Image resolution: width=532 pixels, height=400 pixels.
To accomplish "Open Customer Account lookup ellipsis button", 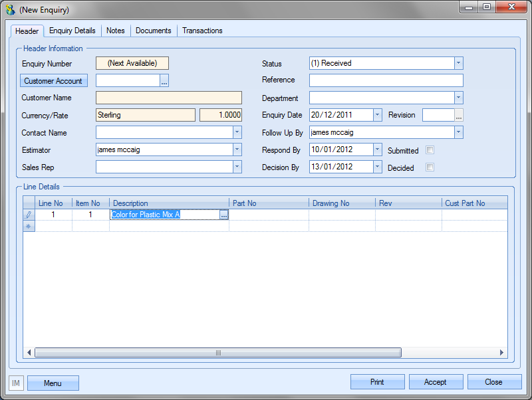I will coord(164,81).
